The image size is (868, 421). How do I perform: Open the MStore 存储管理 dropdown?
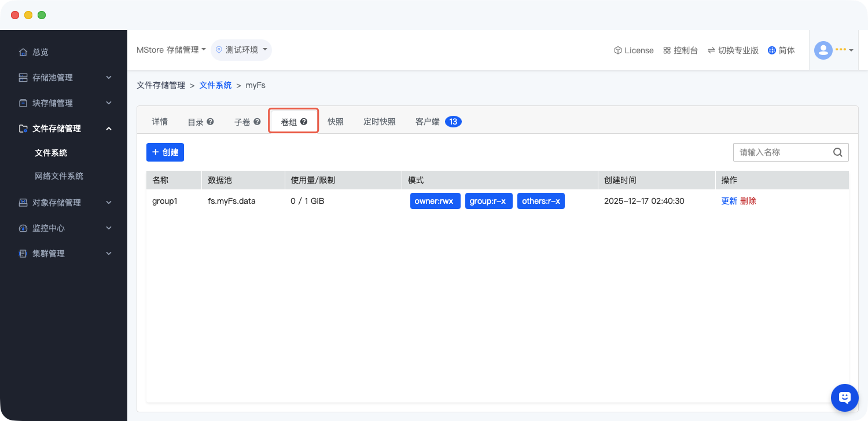(x=171, y=50)
